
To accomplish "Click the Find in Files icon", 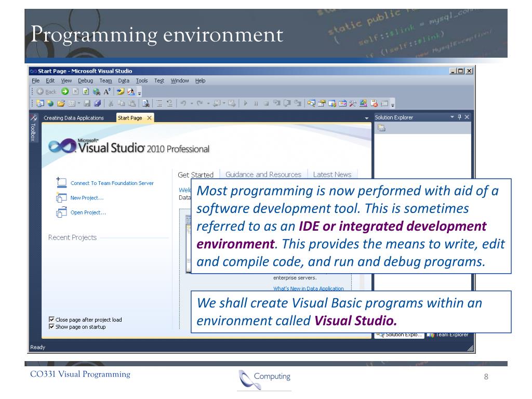I will tap(146, 103).
